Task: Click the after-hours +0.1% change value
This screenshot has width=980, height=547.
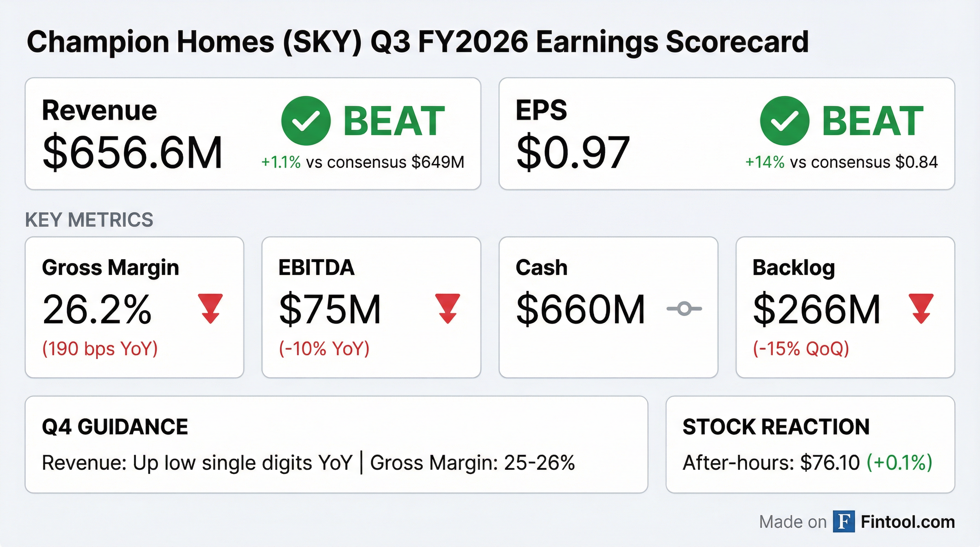Action: click(900, 463)
